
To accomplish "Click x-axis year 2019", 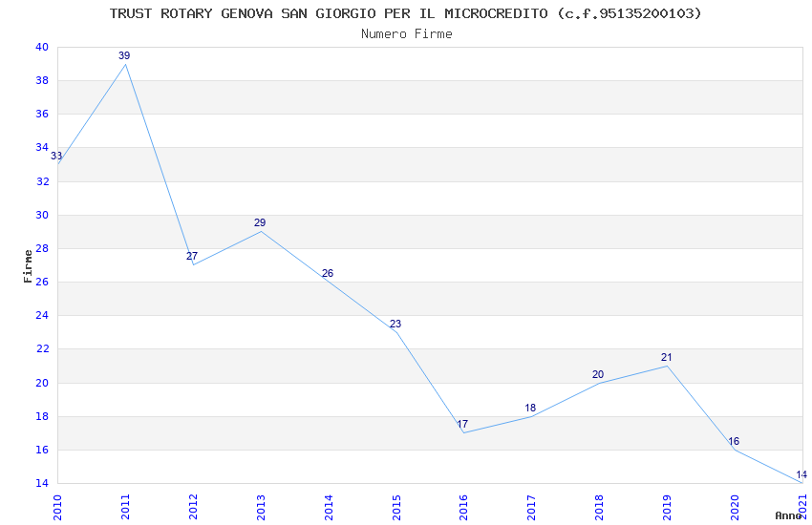I will (668, 508).
